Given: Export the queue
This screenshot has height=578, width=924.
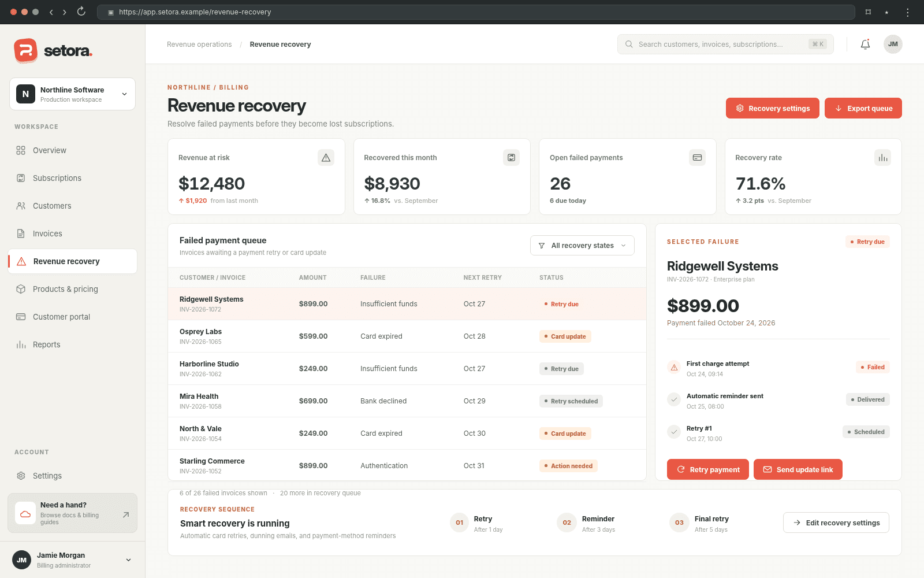Looking at the screenshot, I should point(863,108).
